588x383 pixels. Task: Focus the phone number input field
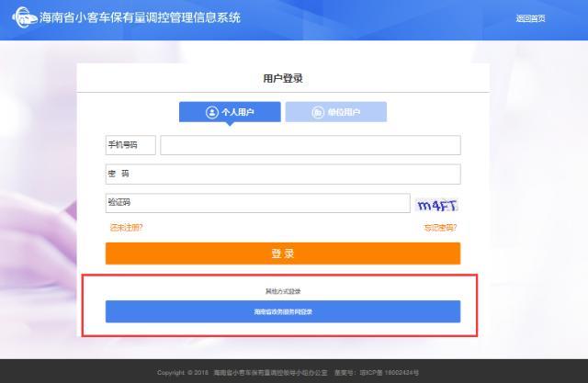[x=310, y=145]
